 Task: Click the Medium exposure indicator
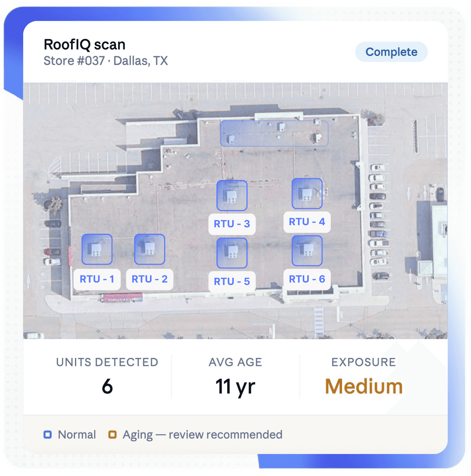[x=363, y=385]
